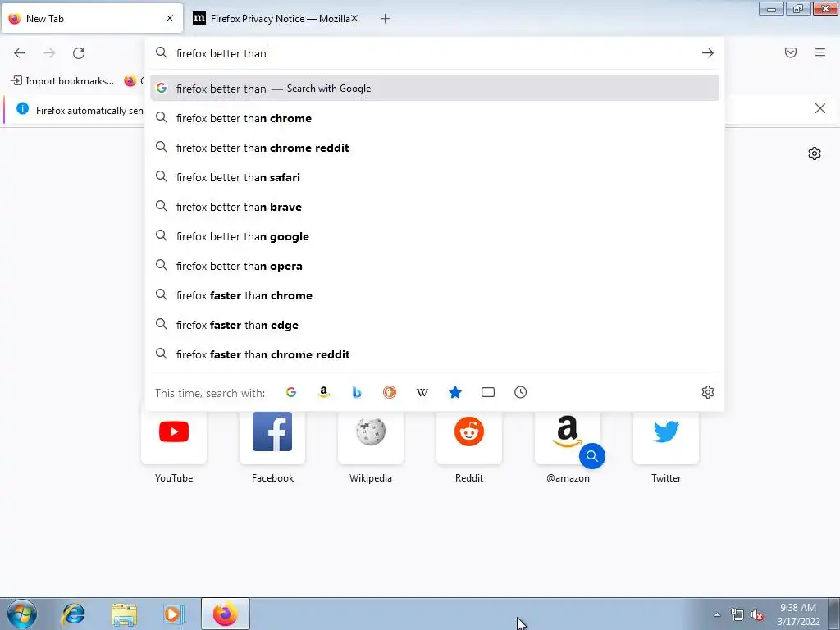Choose suggestion 'firefox faster than chrome'

coord(435,295)
